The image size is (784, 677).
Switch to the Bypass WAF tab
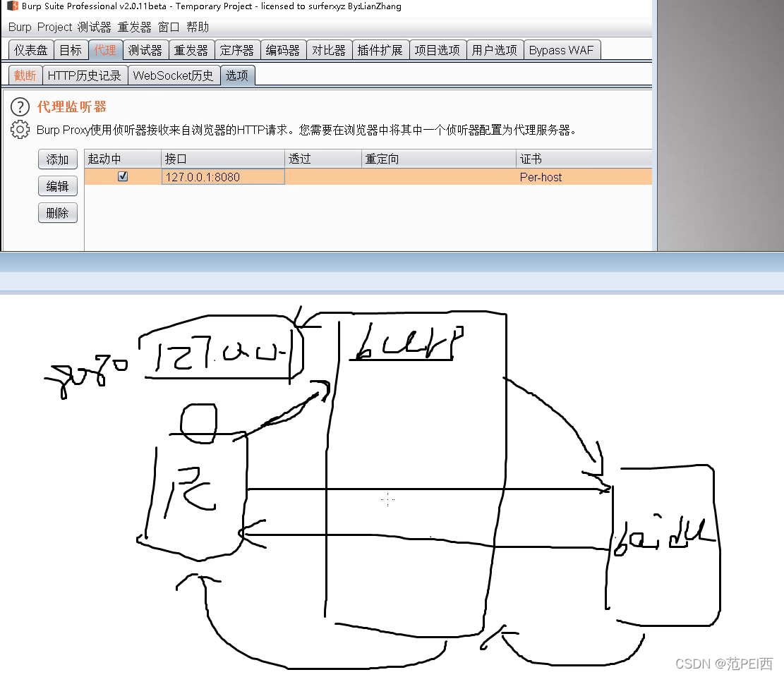pos(562,50)
